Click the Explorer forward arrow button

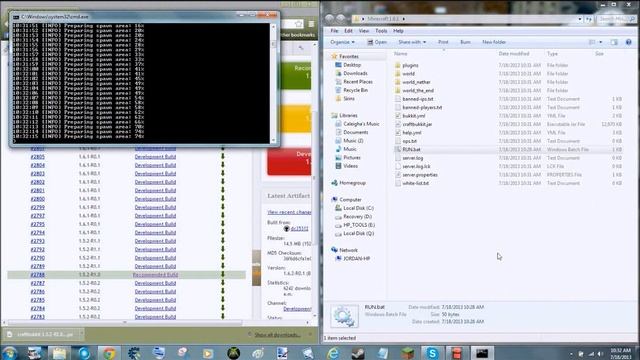pyautogui.click(x=341, y=18)
